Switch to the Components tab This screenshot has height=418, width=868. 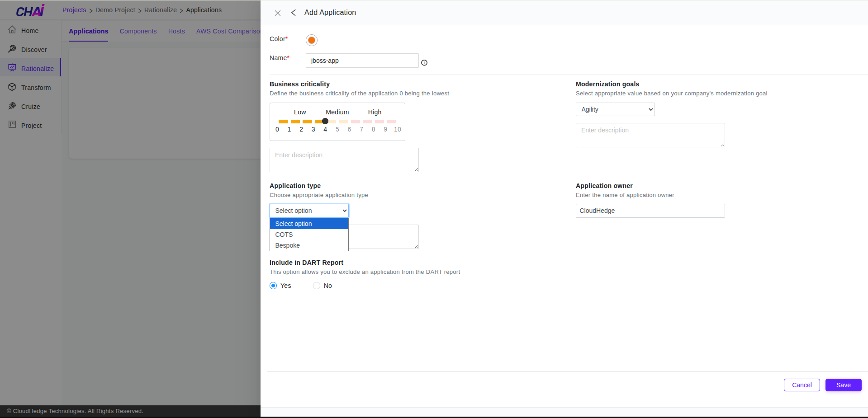pos(138,31)
